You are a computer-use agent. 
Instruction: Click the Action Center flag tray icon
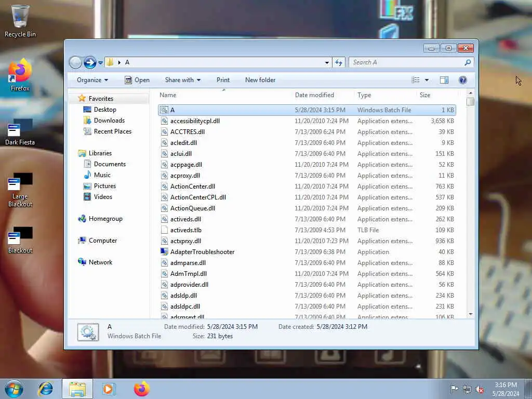(x=454, y=389)
